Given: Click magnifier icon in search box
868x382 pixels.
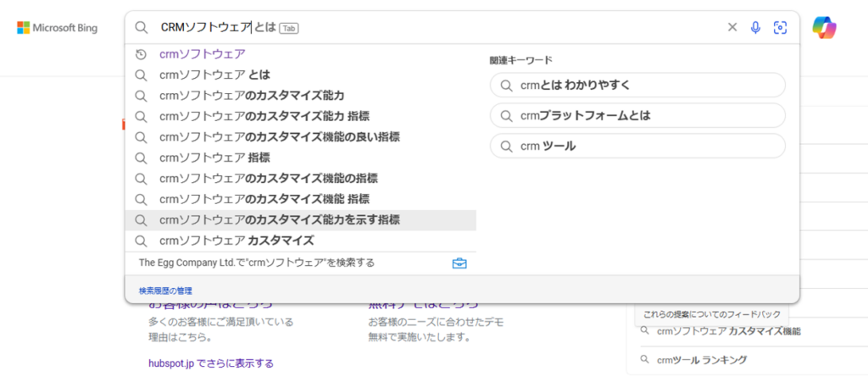Looking at the screenshot, I should (142, 28).
